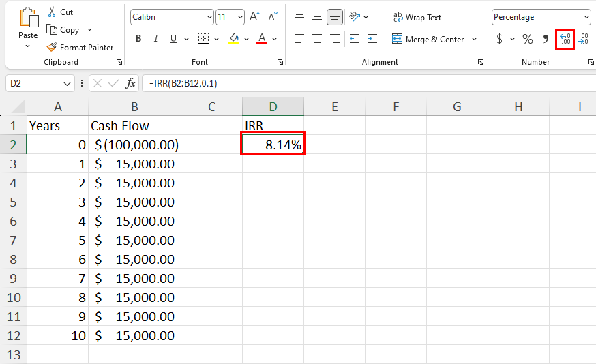Image resolution: width=596 pixels, height=364 pixels.
Task: Expand the Merge & Center options arrow
Action: pos(475,39)
